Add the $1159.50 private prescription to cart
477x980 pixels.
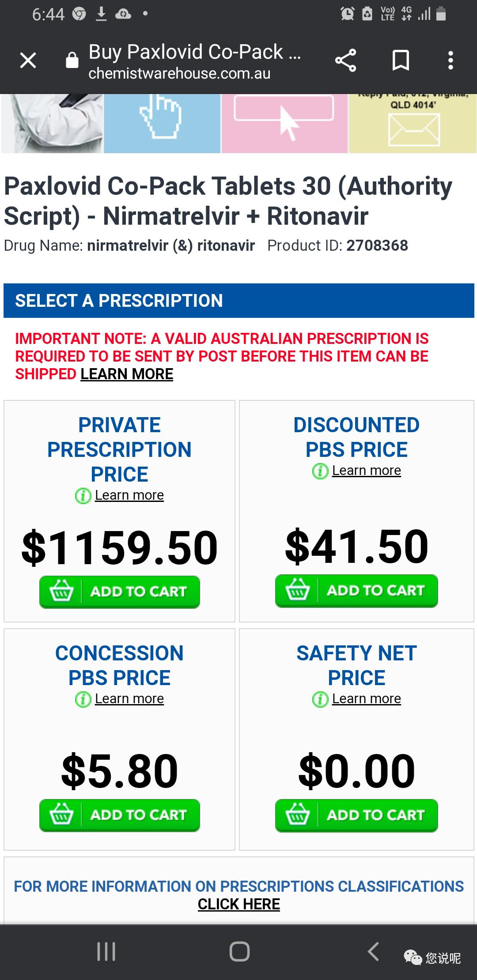(x=119, y=592)
